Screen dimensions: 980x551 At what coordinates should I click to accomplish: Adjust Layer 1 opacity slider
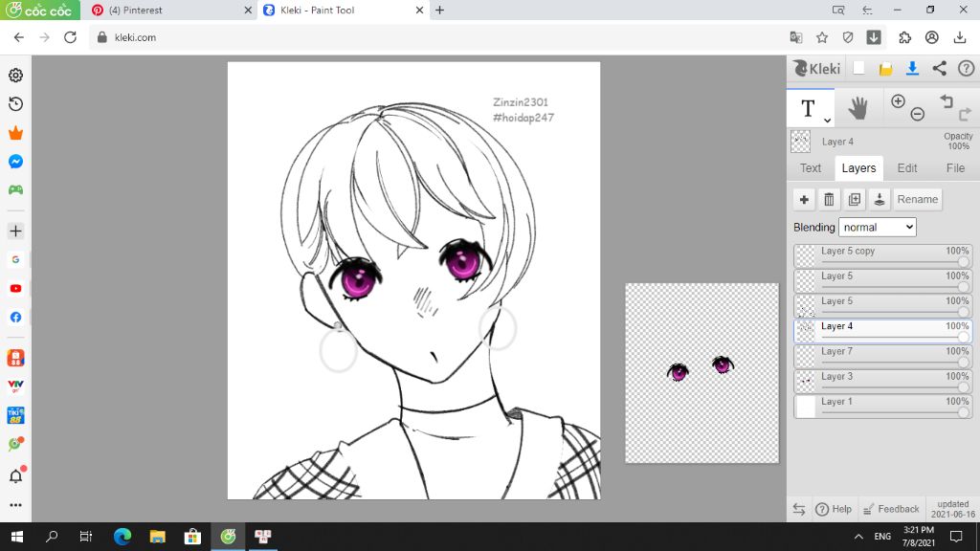tap(895, 412)
